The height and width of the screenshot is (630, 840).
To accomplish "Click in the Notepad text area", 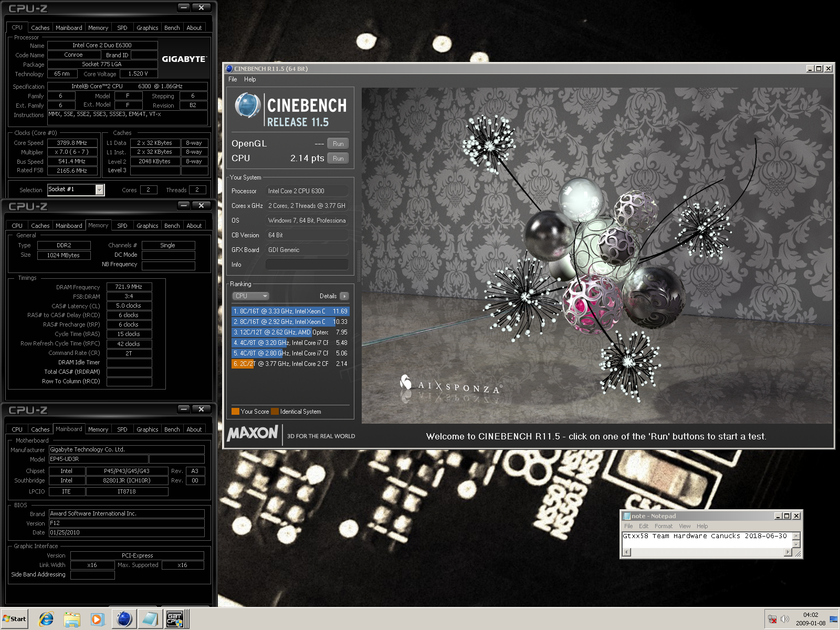I will [x=707, y=540].
